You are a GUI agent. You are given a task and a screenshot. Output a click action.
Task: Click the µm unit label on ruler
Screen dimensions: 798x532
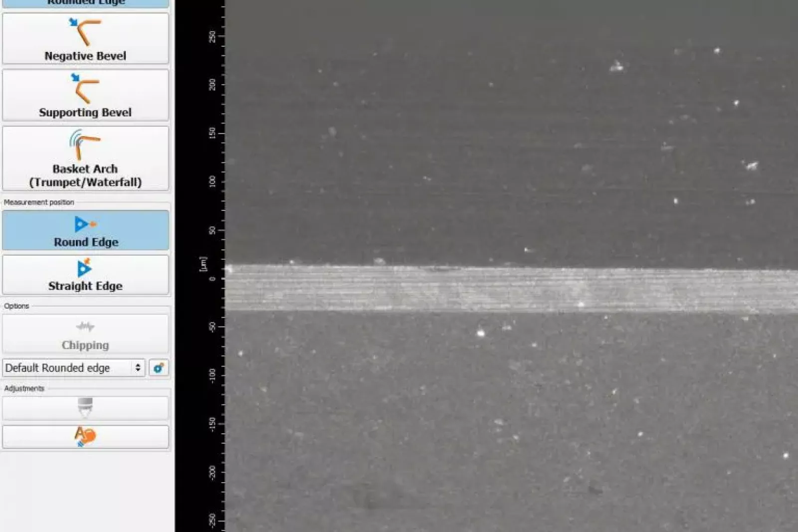[x=203, y=264]
